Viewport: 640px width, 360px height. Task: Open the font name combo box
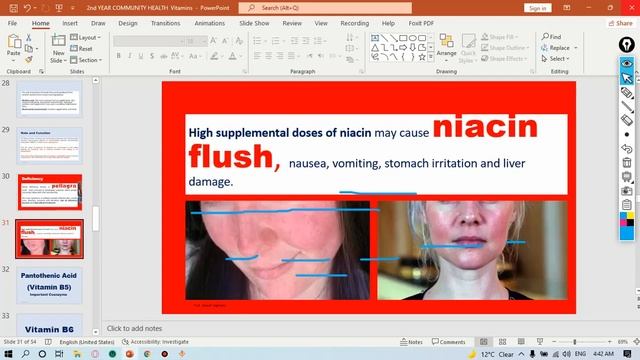pos(149,41)
